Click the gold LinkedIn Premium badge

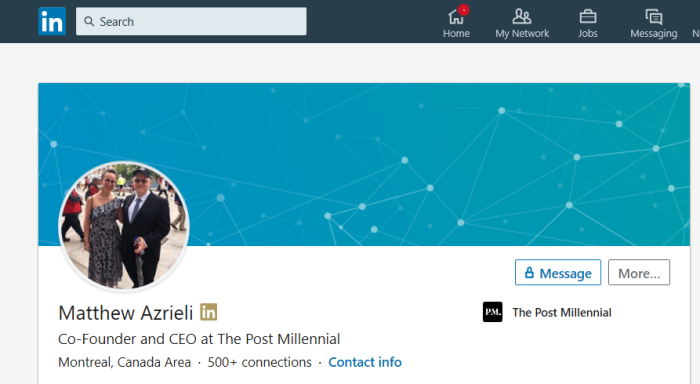(x=208, y=312)
